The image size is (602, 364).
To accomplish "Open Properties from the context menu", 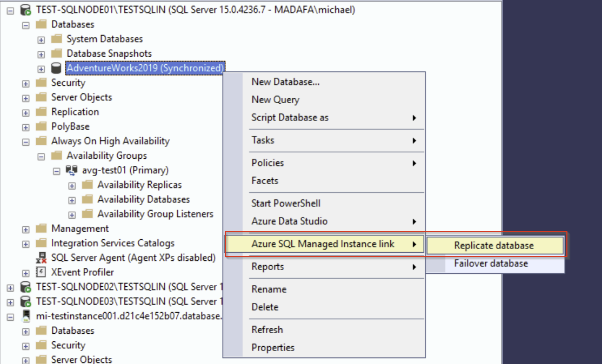I will pyautogui.click(x=324, y=347).
